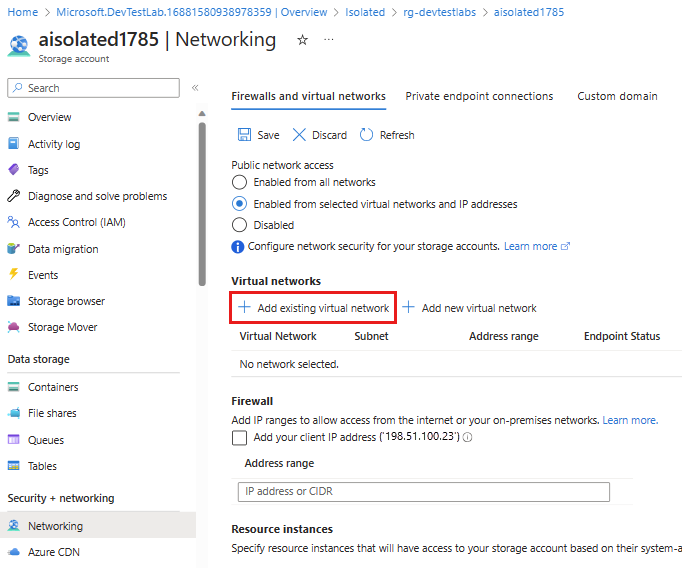Screen dimensions: 682x568
Task: Click the Refresh button label
Action: click(397, 135)
